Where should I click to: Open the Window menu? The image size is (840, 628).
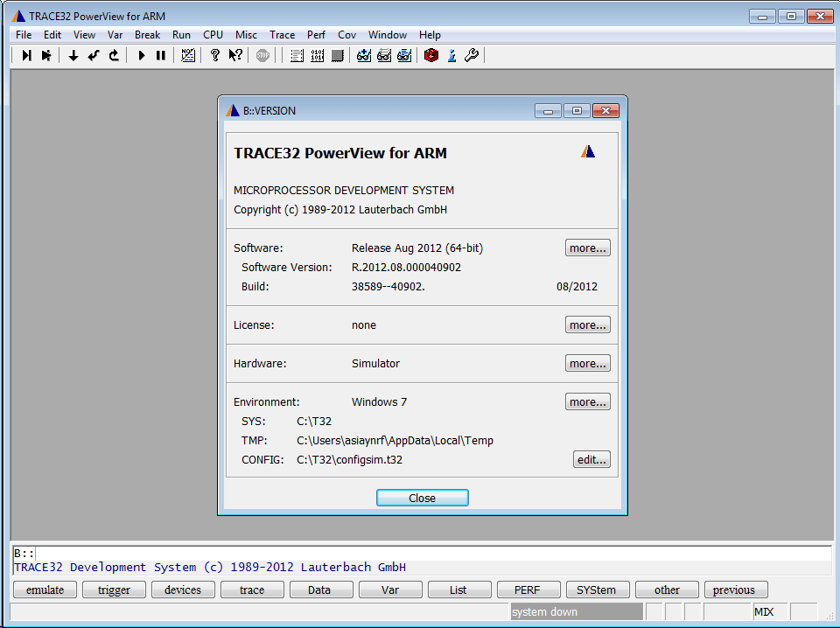tap(388, 35)
